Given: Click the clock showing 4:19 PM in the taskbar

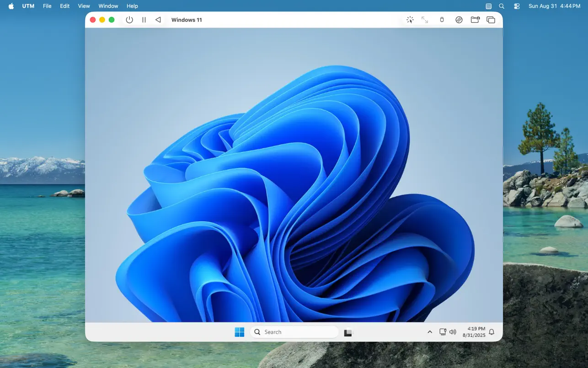Looking at the screenshot, I should 476,332.
